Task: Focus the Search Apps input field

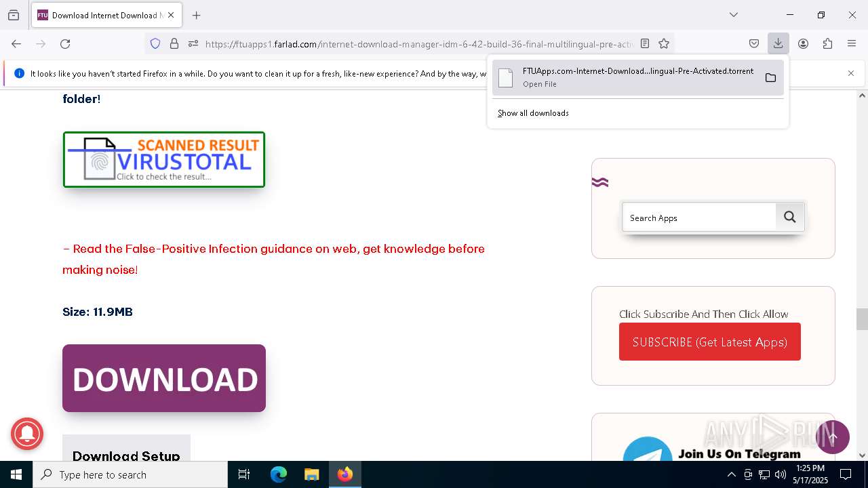Action: pos(699,218)
